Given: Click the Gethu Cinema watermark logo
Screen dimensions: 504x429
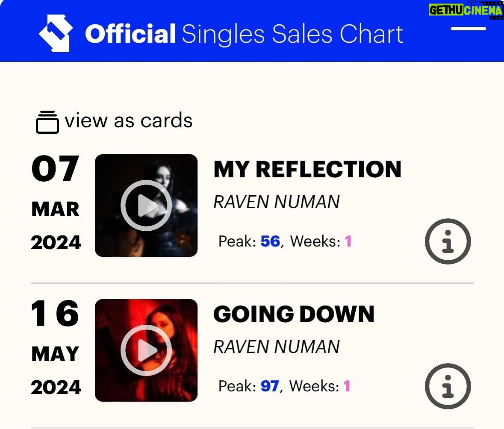Looking at the screenshot, I should 466,10.
